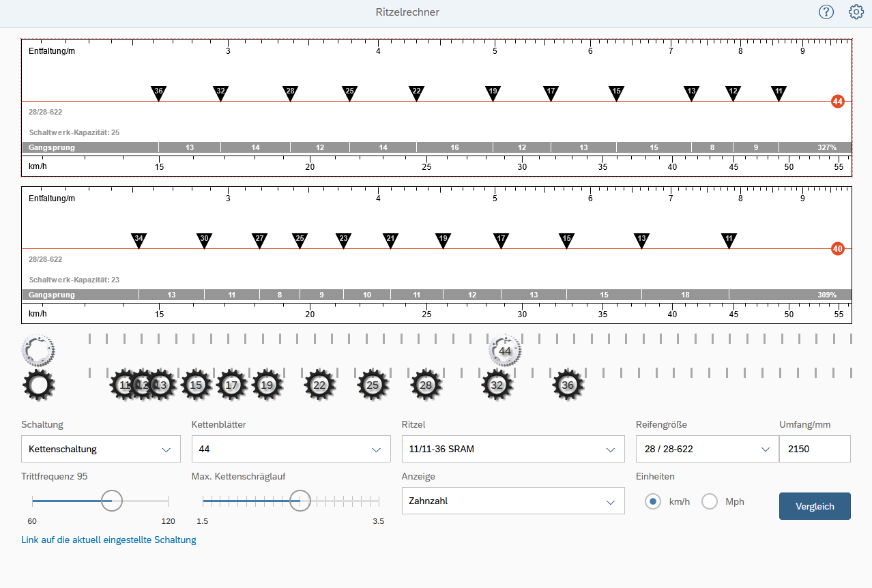The image size is (872, 588).
Task: Open the settings gear icon
Action: pos(856,12)
